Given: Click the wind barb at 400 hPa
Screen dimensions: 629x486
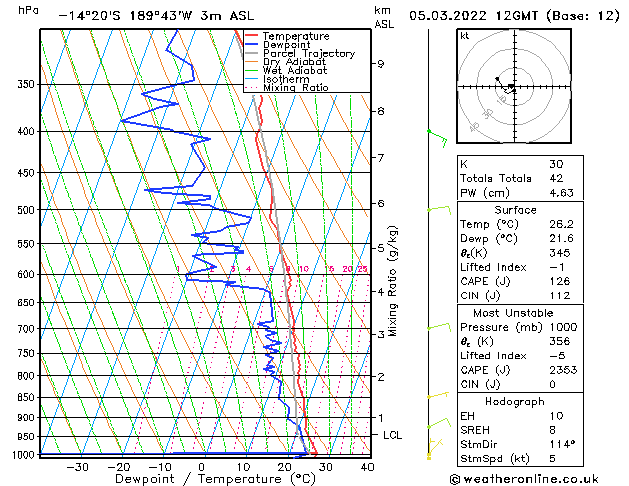Looking at the screenshot, I should point(435,133).
